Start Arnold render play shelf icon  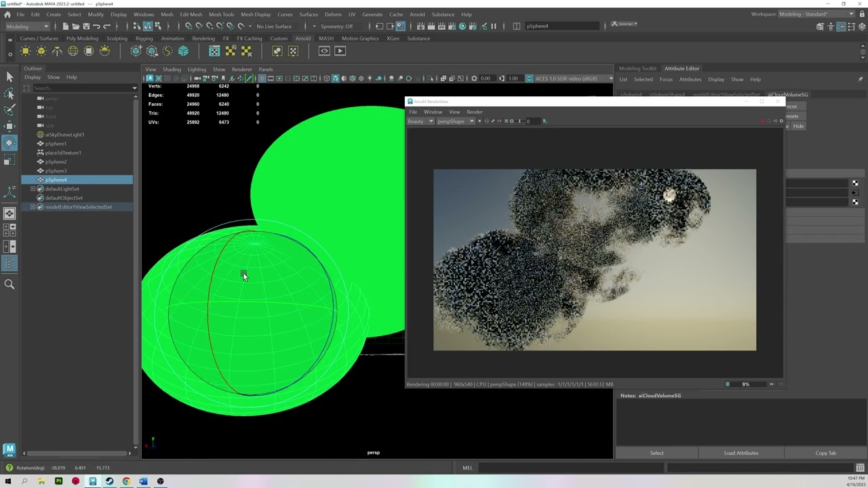pyautogui.click(x=340, y=51)
